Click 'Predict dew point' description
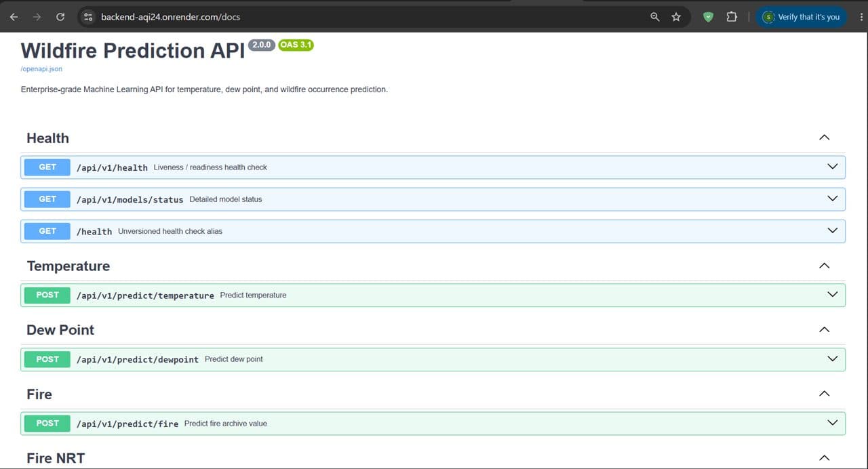 pos(234,359)
